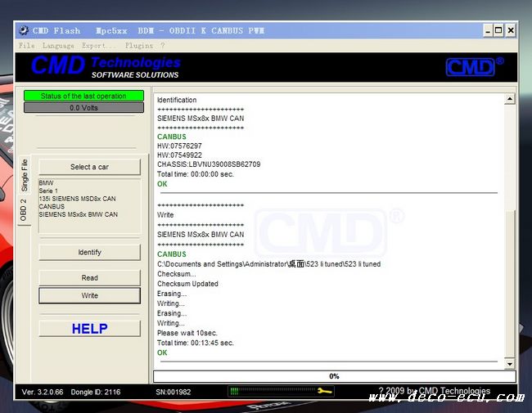Click the Select a car button
The width and height of the screenshot is (532, 413).
pyautogui.click(x=89, y=167)
